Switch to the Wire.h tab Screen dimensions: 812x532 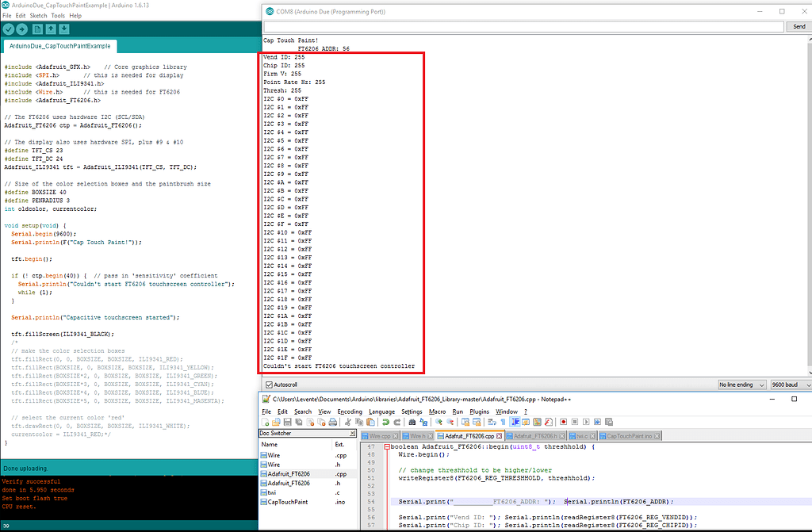click(419, 434)
